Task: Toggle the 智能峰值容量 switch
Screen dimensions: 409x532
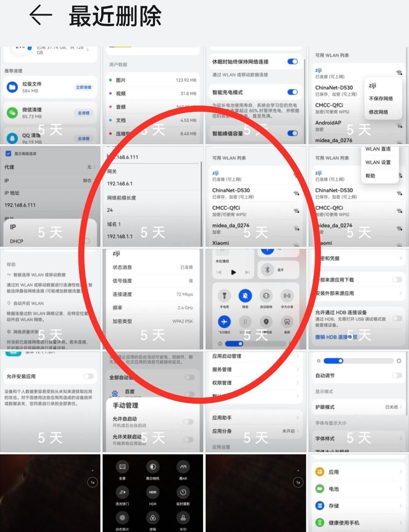Action: coord(292,133)
